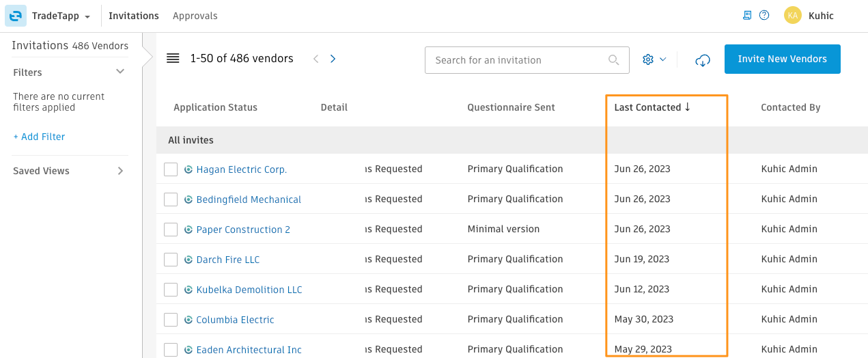The height and width of the screenshot is (358, 868).
Task: Open the Bedingfield Mechanical link
Action: click(249, 199)
